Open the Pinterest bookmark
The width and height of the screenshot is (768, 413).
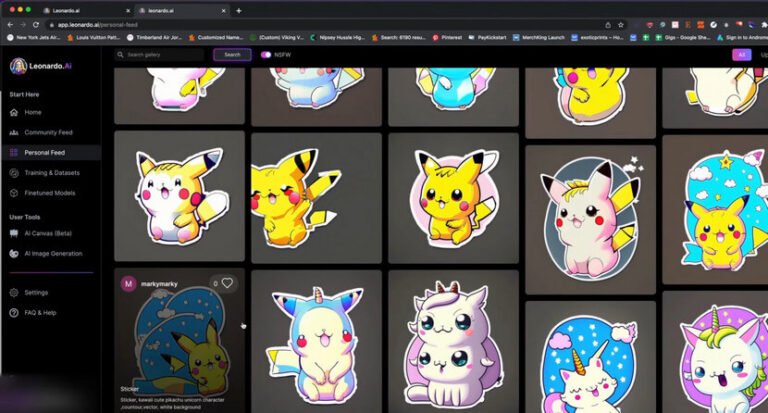447,37
